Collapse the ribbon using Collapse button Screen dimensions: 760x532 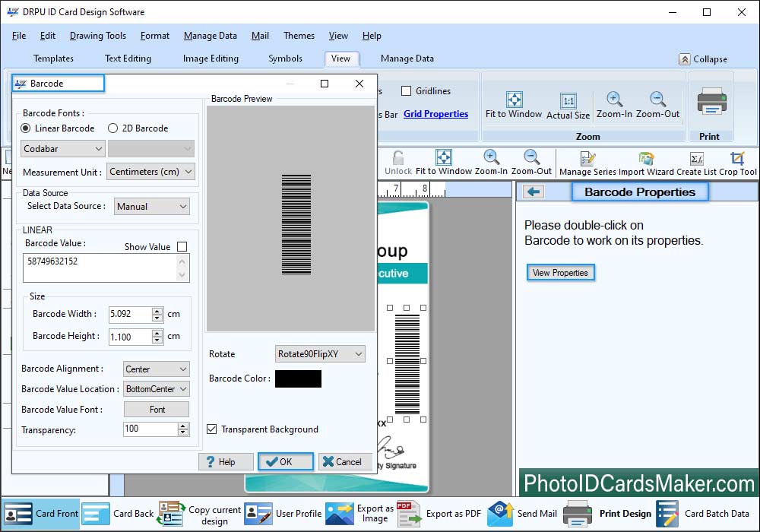point(703,59)
